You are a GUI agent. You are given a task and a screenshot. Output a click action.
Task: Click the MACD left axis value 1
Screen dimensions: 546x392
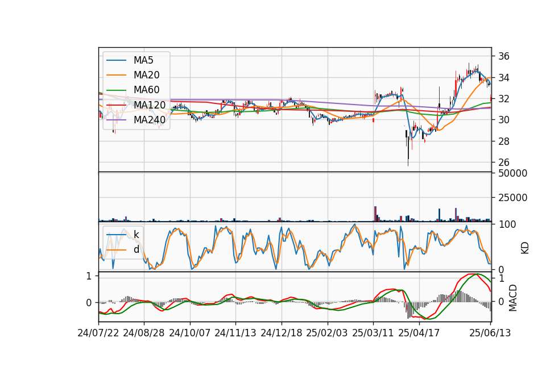[89, 276]
